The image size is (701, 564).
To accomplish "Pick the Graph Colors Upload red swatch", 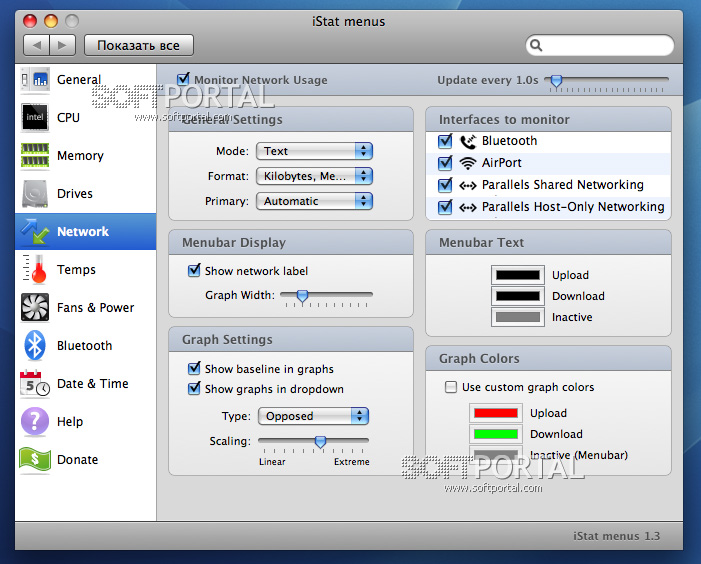I will [x=496, y=413].
